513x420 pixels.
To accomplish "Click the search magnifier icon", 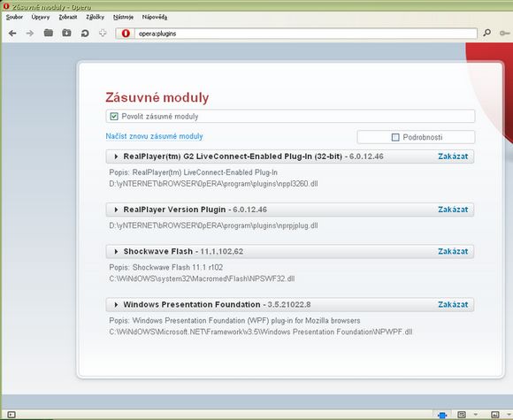I will (486, 33).
